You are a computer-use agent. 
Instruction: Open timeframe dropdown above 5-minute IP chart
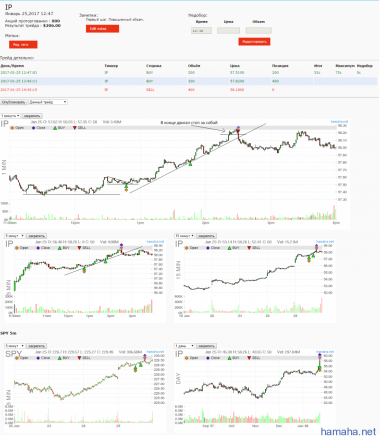point(15,236)
